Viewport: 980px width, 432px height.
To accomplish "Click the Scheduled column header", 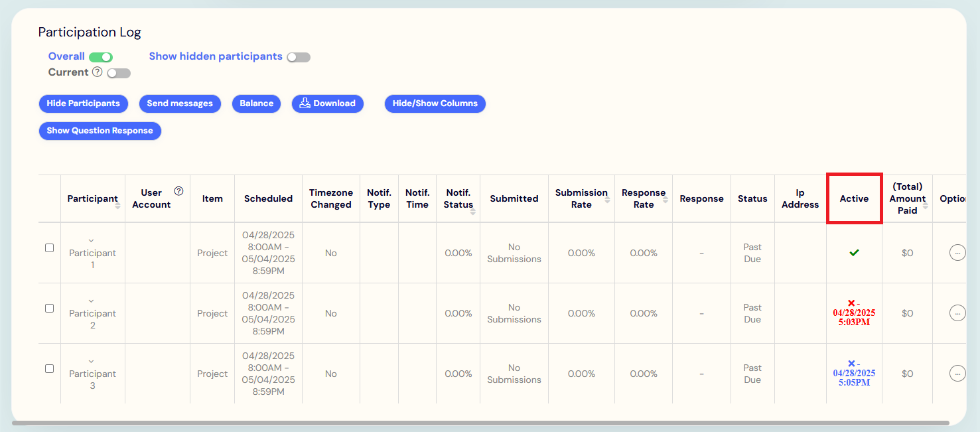I will tap(268, 198).
